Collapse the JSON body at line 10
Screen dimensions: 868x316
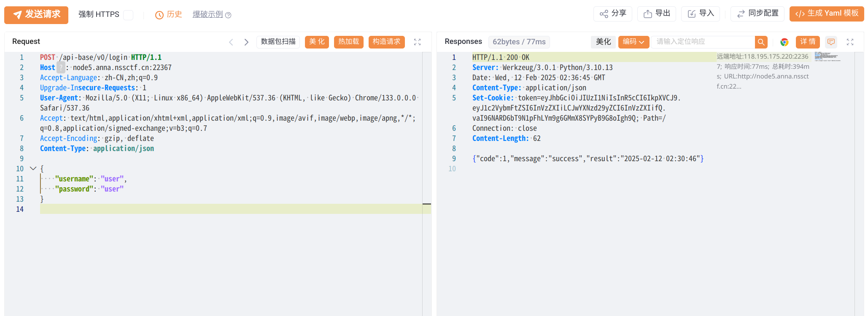point(33,168)
